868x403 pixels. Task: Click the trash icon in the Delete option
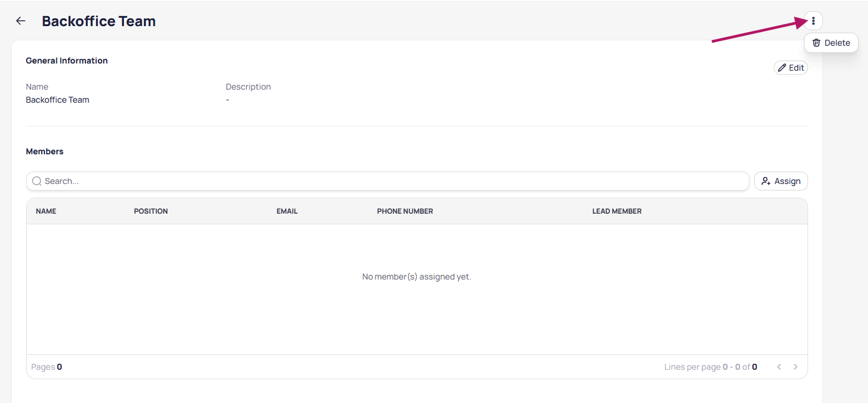[816, 43]
